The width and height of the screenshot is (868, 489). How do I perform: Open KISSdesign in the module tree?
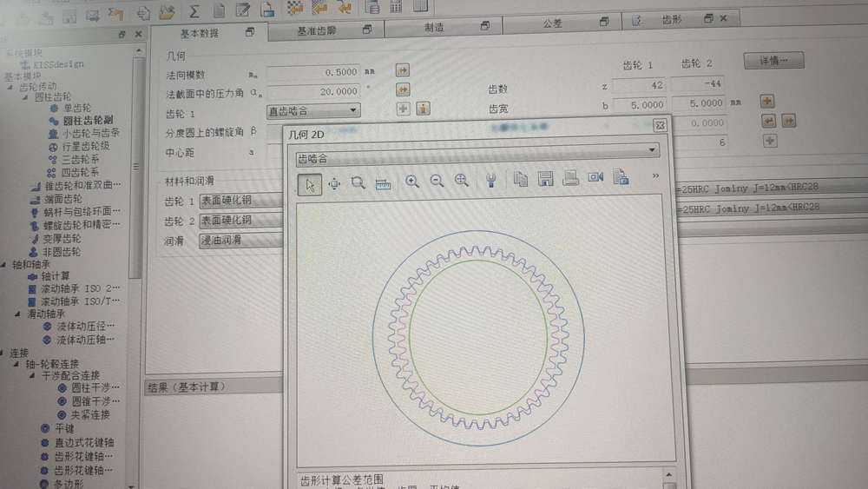click(x=58, y=64)
